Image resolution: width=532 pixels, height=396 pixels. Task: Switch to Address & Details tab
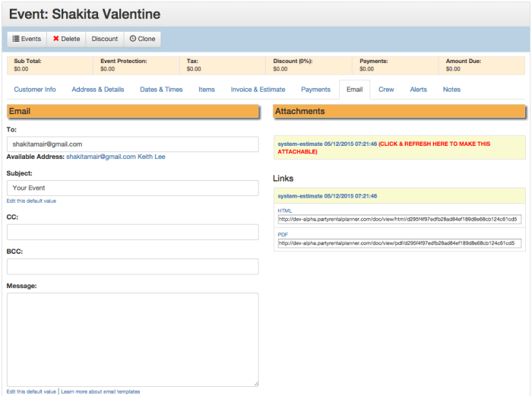click(98, 90)
